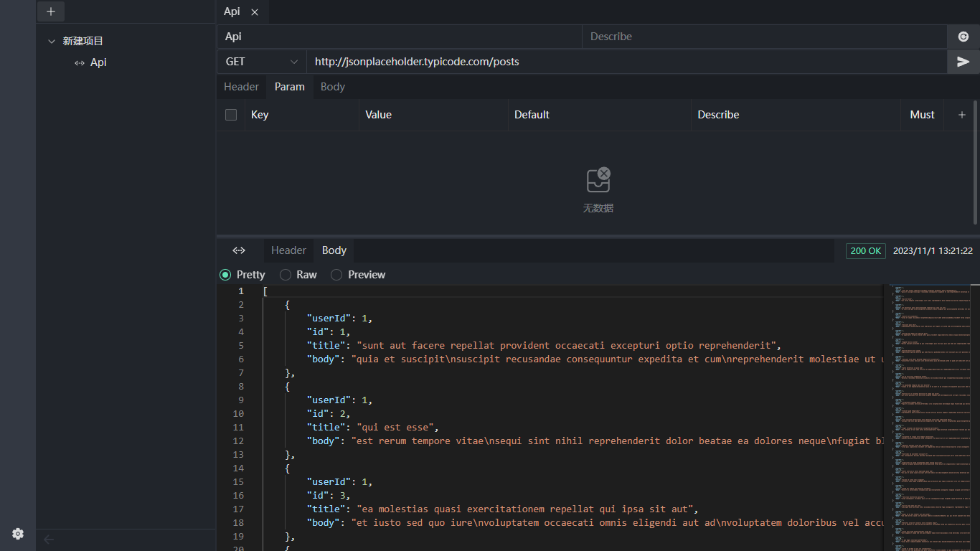Click the body "et iusto sed quo" line
Image resolution: width=980 pixels, height=551 pixels.
tap(595, 523)
